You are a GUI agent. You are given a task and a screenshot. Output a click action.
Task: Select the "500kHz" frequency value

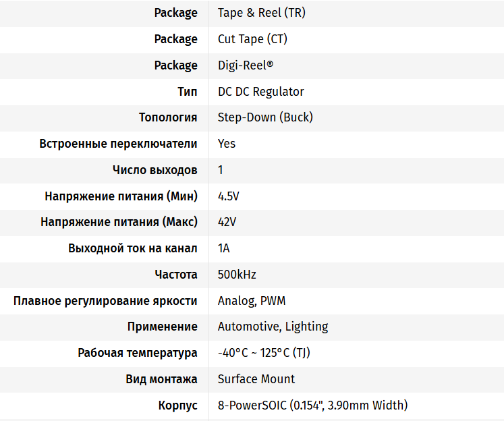(237, 275)
